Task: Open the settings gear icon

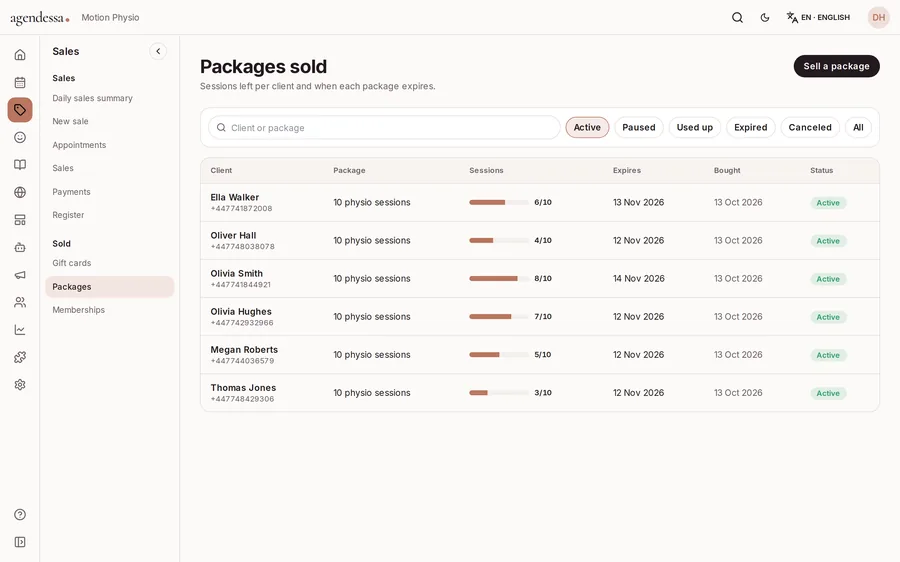Action: [20, 385]
